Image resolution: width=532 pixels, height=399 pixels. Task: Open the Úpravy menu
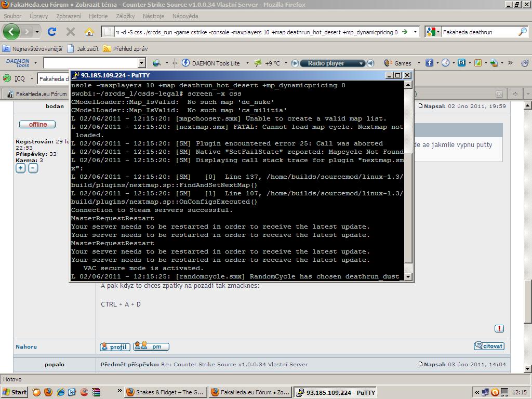coord(38,16)
